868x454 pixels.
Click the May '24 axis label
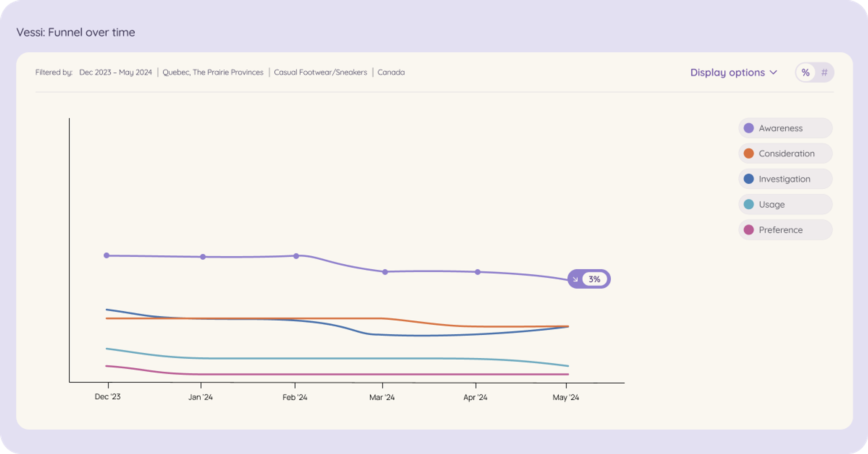pos(566,397)
